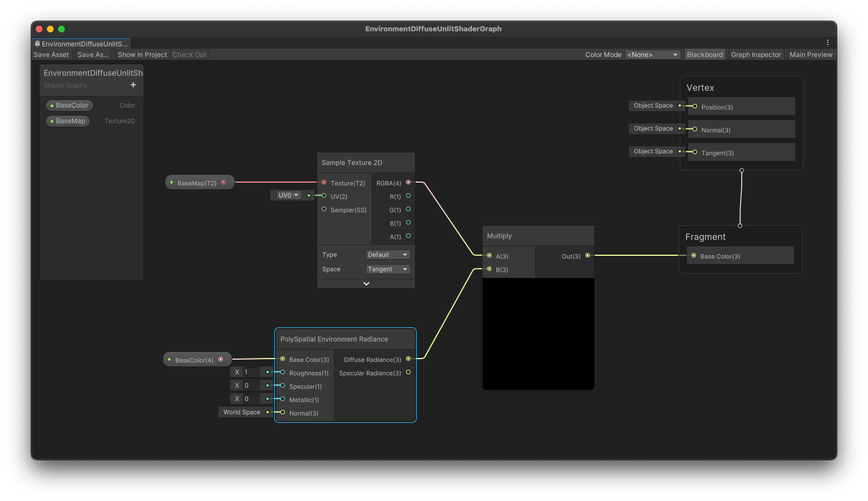Click the PolySpatial Base Color(3) input port
Screen dimensions: 868x501
click(x=283, y=359)
